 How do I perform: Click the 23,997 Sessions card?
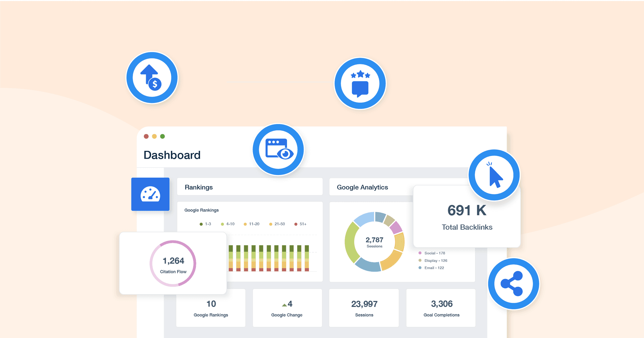[364, 307]
